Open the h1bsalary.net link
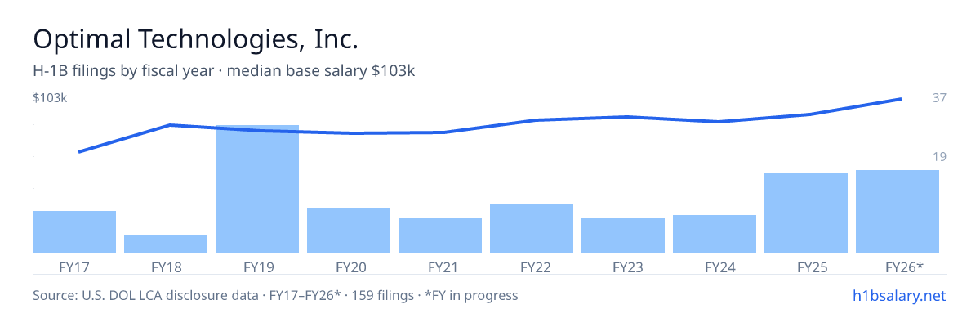 click(899, 295)
